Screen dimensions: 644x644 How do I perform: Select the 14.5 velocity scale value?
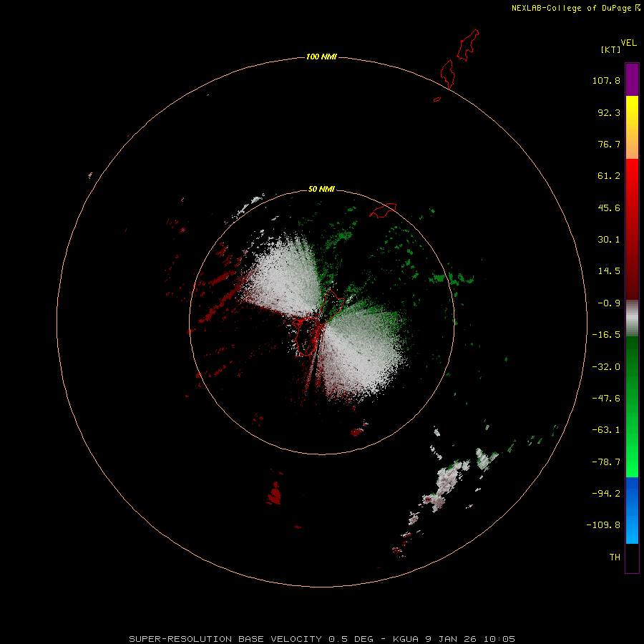click(609, 271)
